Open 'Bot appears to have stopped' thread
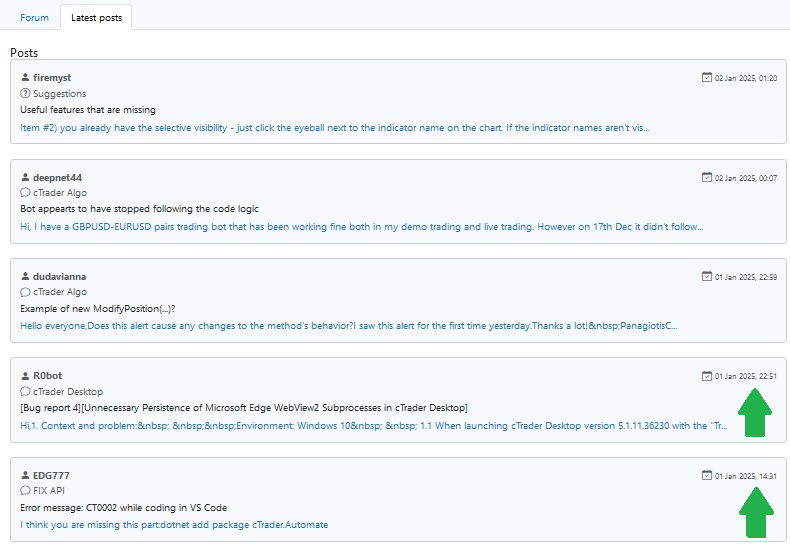This screenshot has width=790, height=545. tap(140, 209)
